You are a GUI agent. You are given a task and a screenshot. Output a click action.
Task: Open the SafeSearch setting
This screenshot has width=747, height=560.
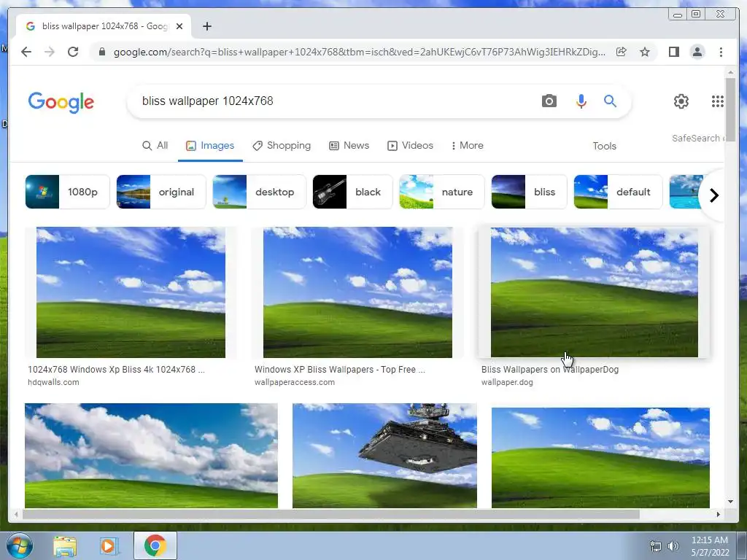(x=698, y=138)
